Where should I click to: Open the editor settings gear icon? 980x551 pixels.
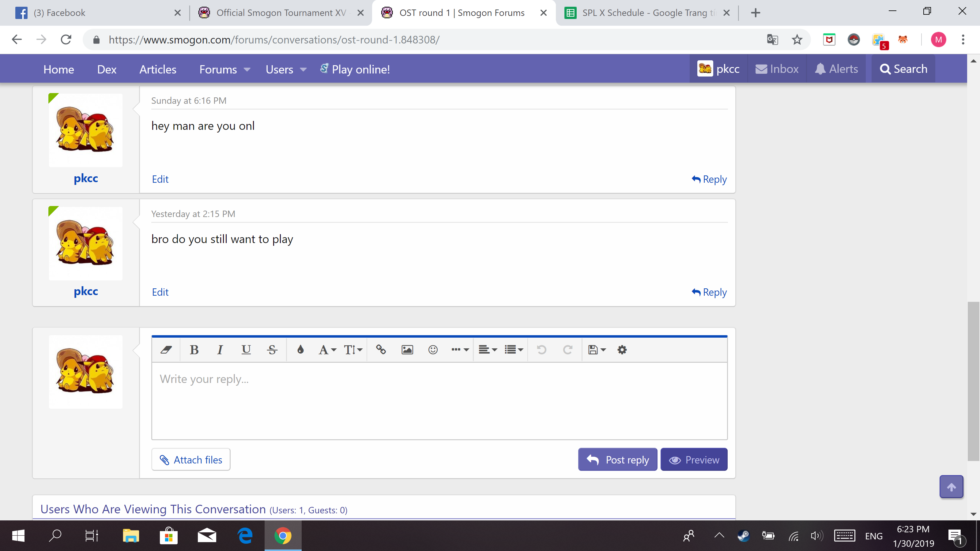coord(622,350)
